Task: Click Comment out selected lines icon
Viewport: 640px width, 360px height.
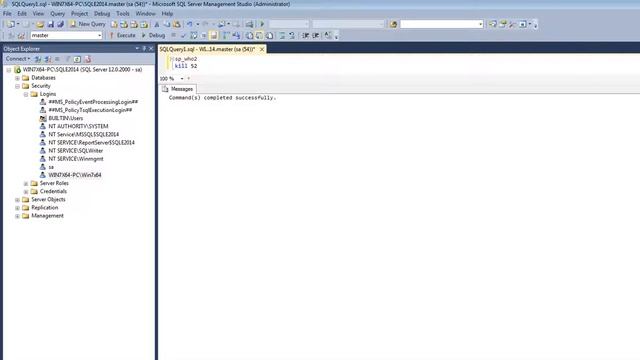Action: click(282, 36)
